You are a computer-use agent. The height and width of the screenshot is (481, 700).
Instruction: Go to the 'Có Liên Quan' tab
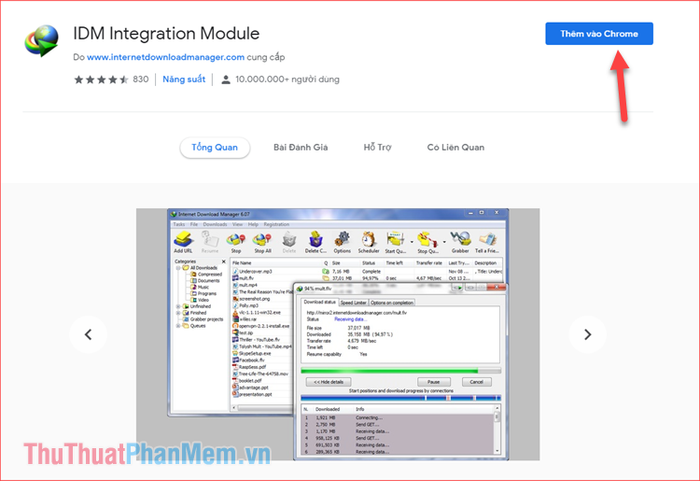click(455, 147)
